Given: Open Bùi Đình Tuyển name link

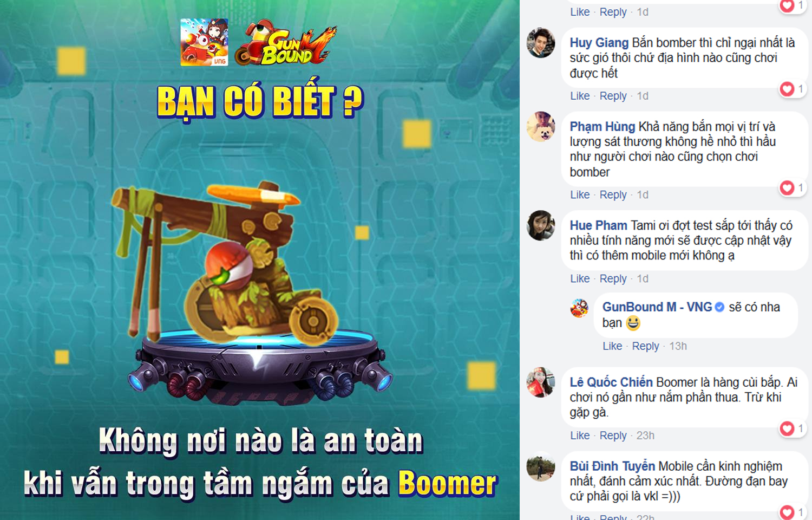Looking at the screenshot, I should click(x=612, y=466).
